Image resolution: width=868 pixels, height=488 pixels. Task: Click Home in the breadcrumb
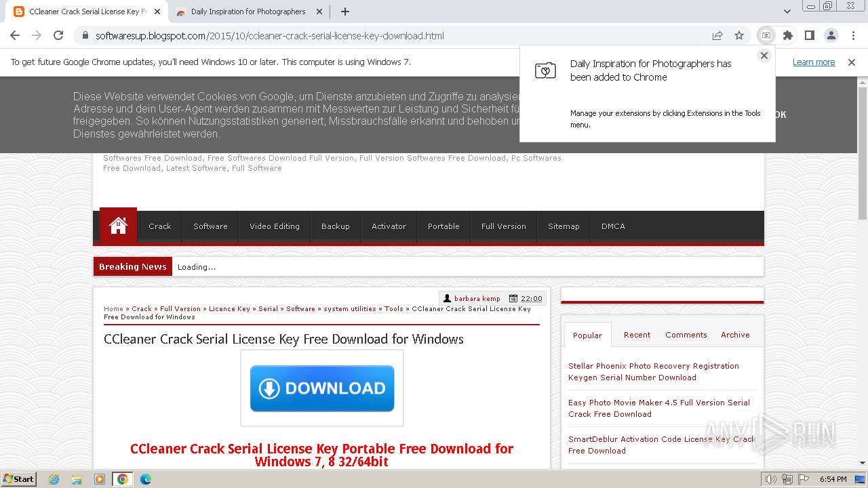click(x=113, y=309)
